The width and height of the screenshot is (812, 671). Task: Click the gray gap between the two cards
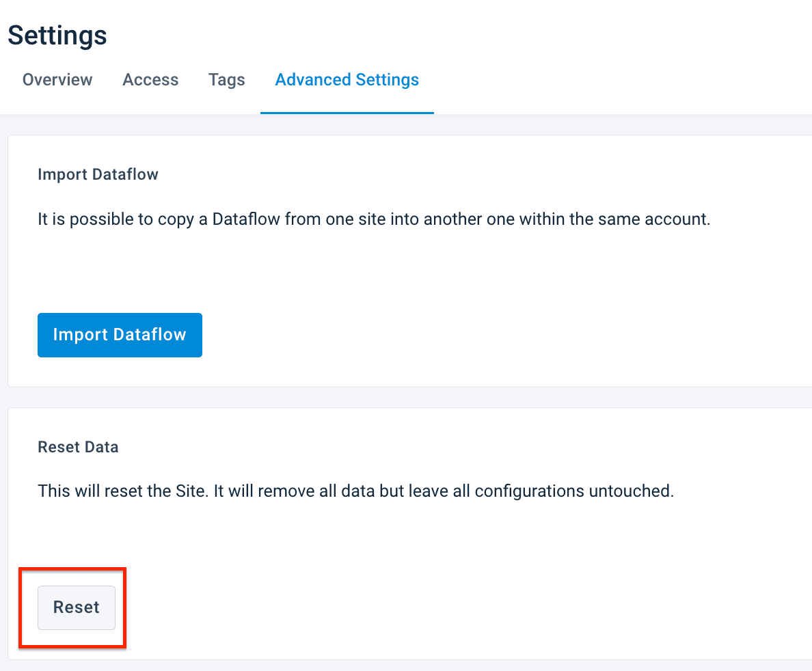tap(410, 398)
